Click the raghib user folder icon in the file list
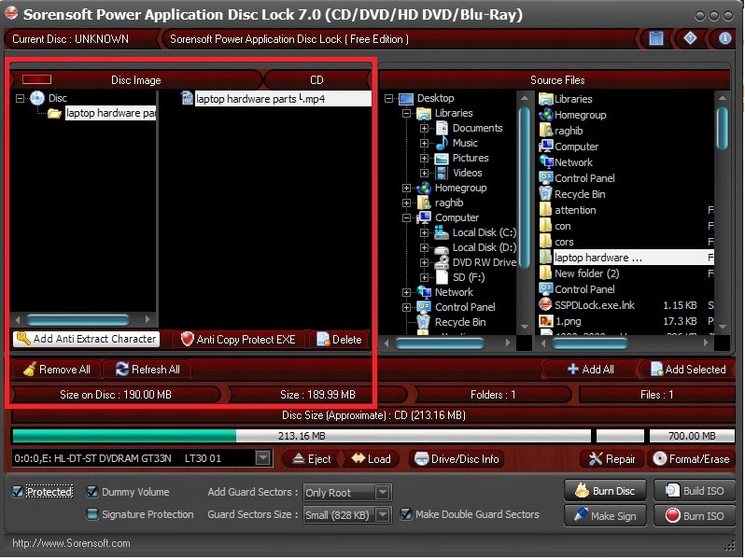This screenshot has height=560, width=745. click(545, 130)
